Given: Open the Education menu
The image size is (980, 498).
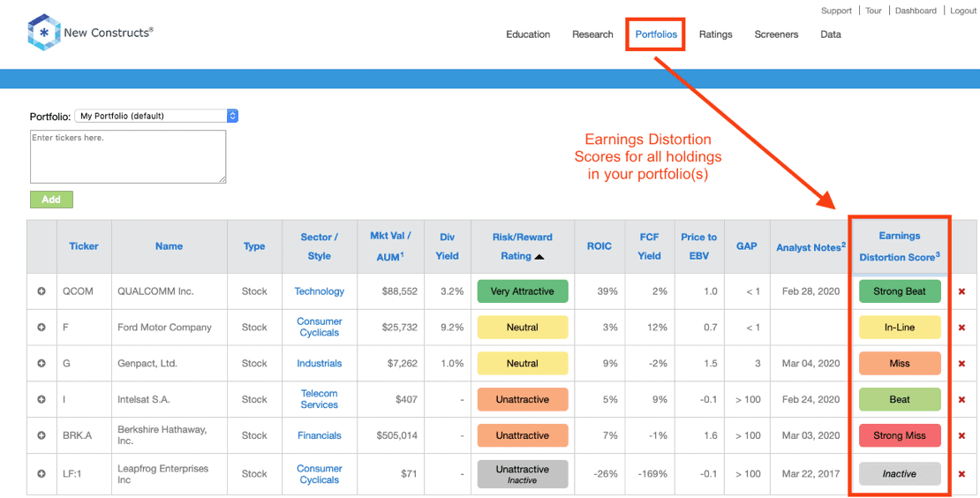Looking at the screenshot, I should point(528,34).
